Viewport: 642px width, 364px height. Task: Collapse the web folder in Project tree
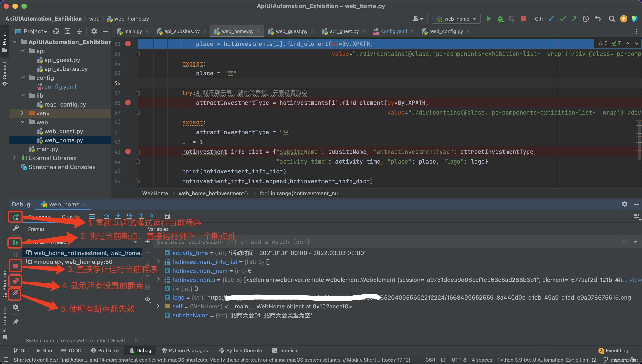tap(22, 122)
